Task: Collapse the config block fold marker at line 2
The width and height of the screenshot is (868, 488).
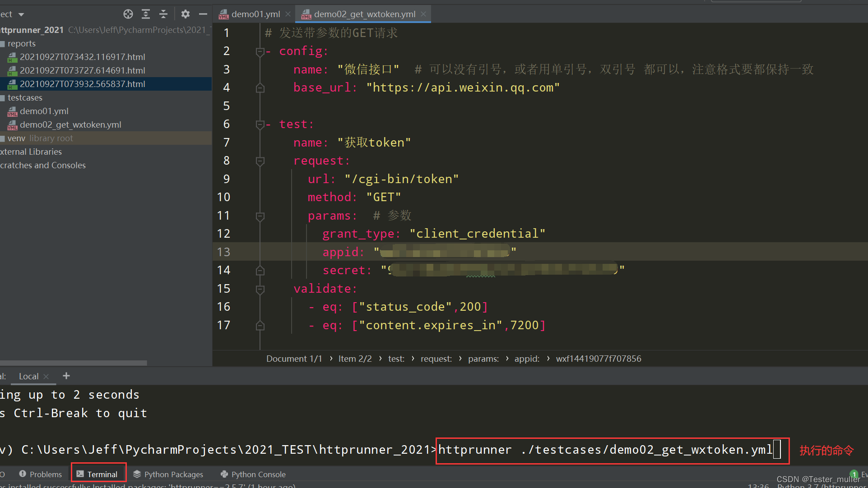Action: point(260,51)
